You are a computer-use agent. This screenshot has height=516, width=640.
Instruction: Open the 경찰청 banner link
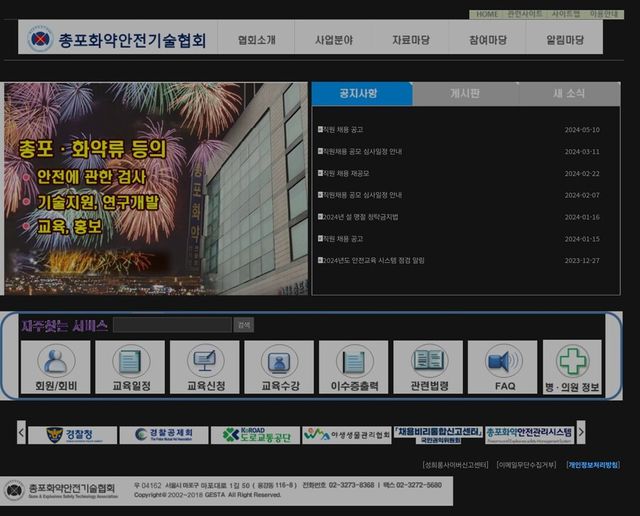73,435
